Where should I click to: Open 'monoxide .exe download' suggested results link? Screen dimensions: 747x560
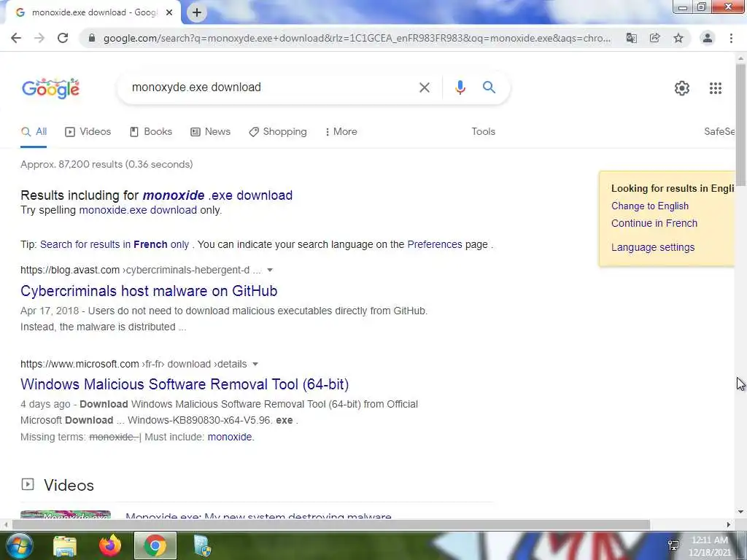(x=217, y=195)
